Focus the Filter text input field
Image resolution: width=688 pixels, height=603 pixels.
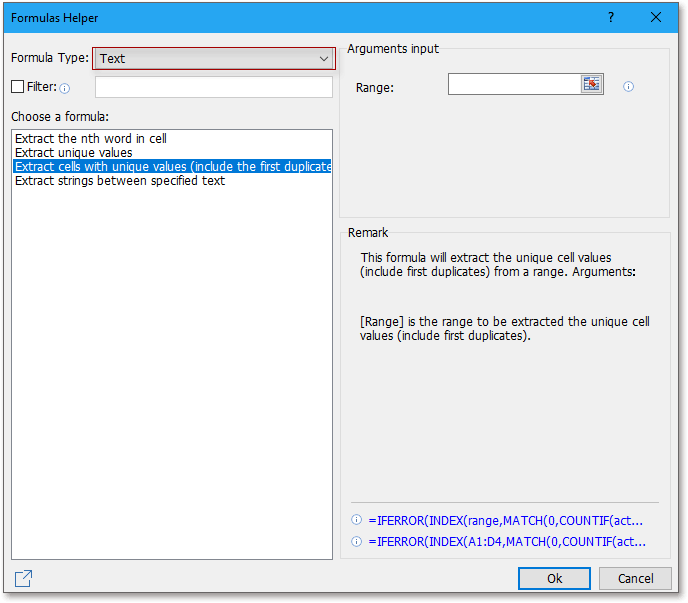point(214,87)
